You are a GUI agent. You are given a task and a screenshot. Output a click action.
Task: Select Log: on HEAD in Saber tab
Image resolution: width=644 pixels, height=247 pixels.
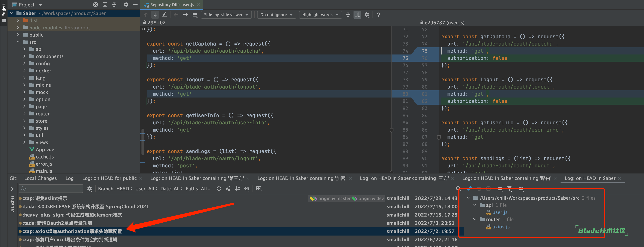(590, 178)
